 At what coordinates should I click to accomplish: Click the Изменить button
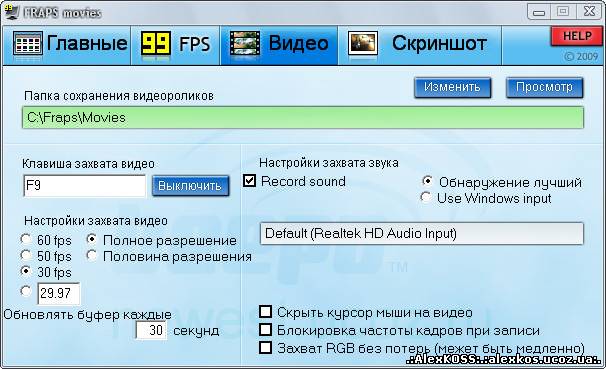pos(452,87)
